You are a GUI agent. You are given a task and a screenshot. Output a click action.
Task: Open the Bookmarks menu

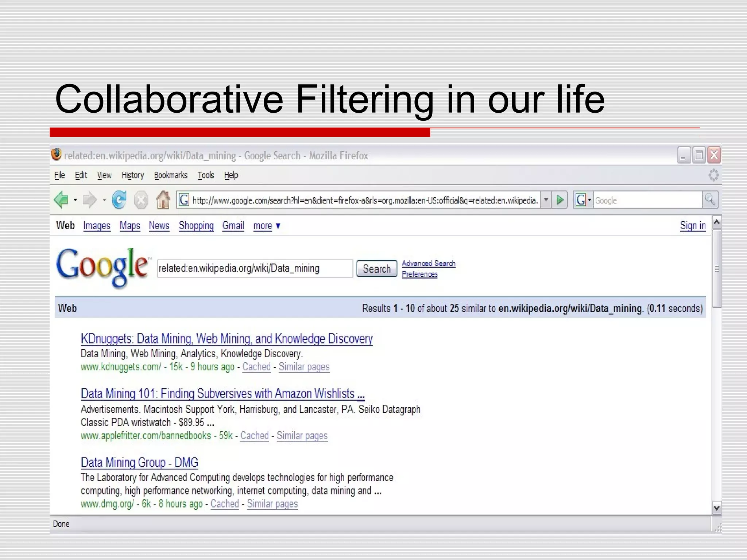171,175
